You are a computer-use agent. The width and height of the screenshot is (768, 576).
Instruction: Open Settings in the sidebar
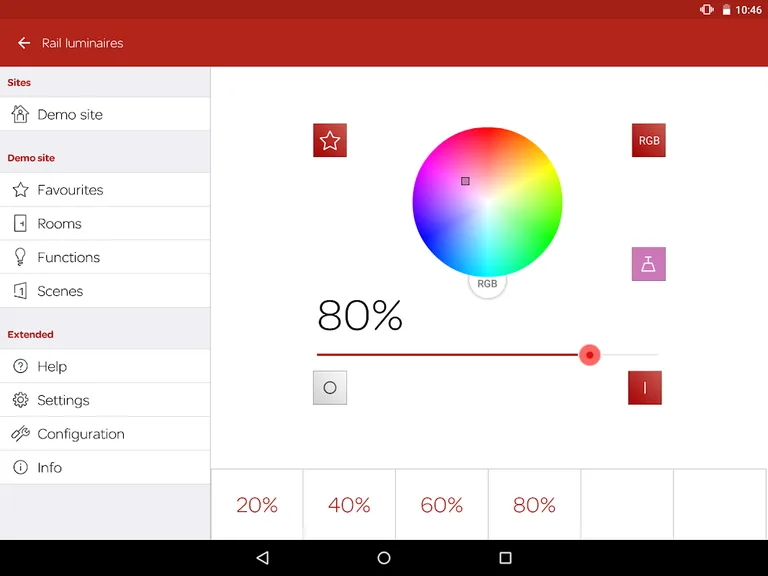point(105,400)
